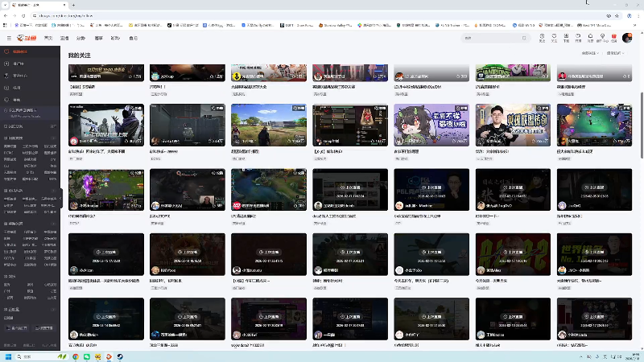Viewport: 644px width, 362px height.
Task: Open the stream with the hooded figure and rifle thumbnail
Action: coord(106,125)
